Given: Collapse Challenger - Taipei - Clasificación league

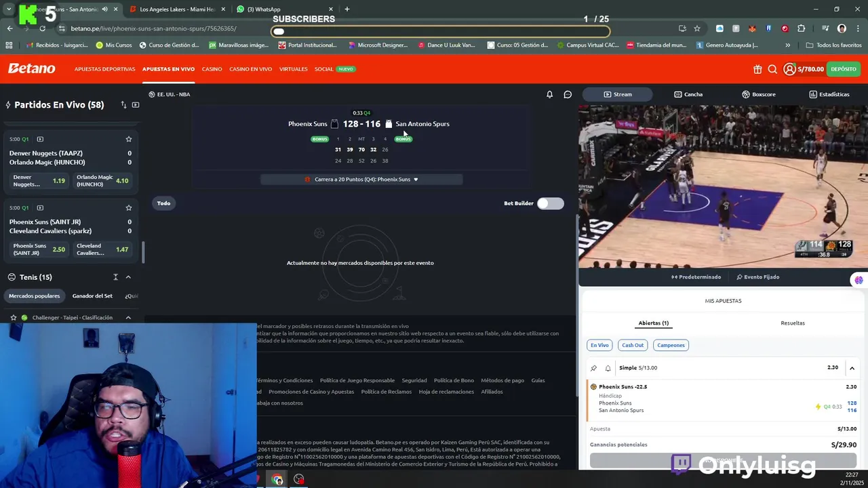Looking at the screenshot, I should 128,318.
